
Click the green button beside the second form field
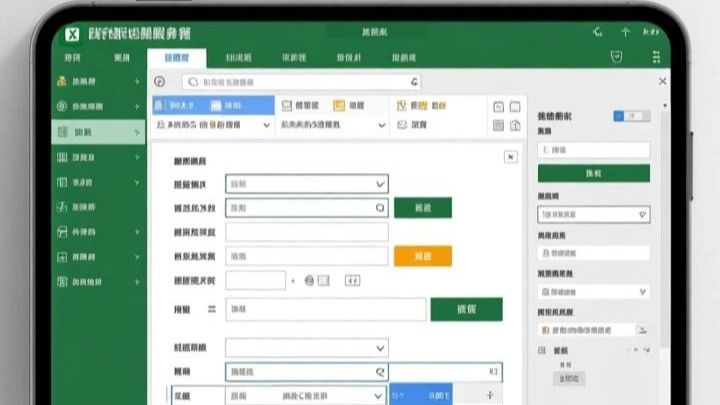[423, 208]
